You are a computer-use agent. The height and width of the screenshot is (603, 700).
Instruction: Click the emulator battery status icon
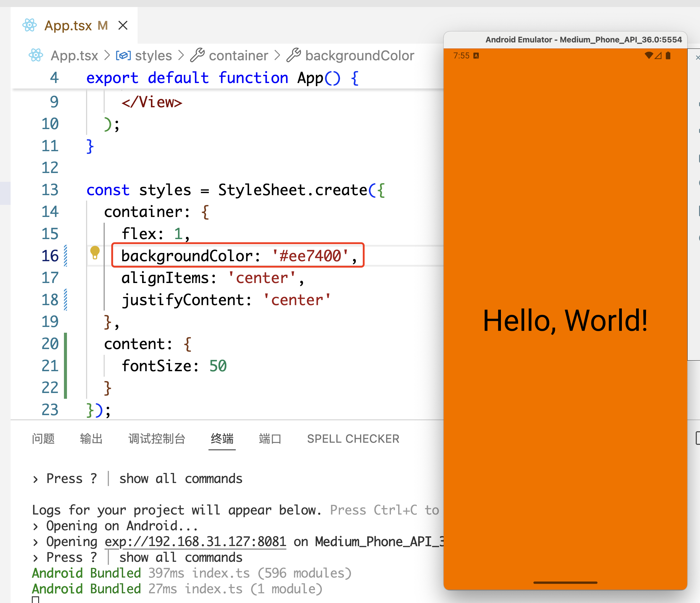668,55
